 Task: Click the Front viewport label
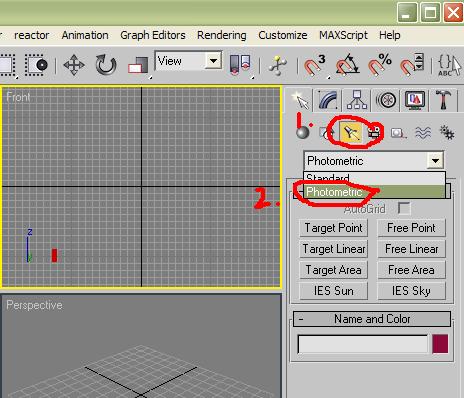[18, 97]
